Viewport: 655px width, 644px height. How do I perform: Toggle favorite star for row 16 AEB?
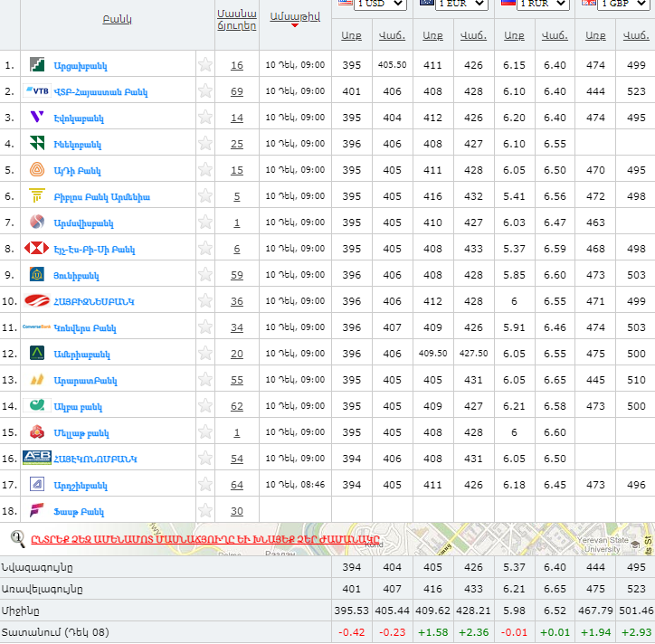205,459
